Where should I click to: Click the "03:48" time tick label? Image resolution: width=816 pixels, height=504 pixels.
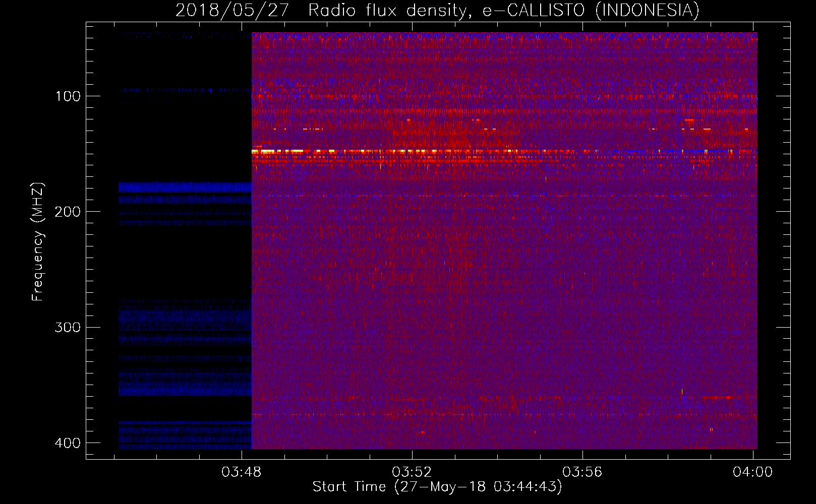click(x=242, y=472)
